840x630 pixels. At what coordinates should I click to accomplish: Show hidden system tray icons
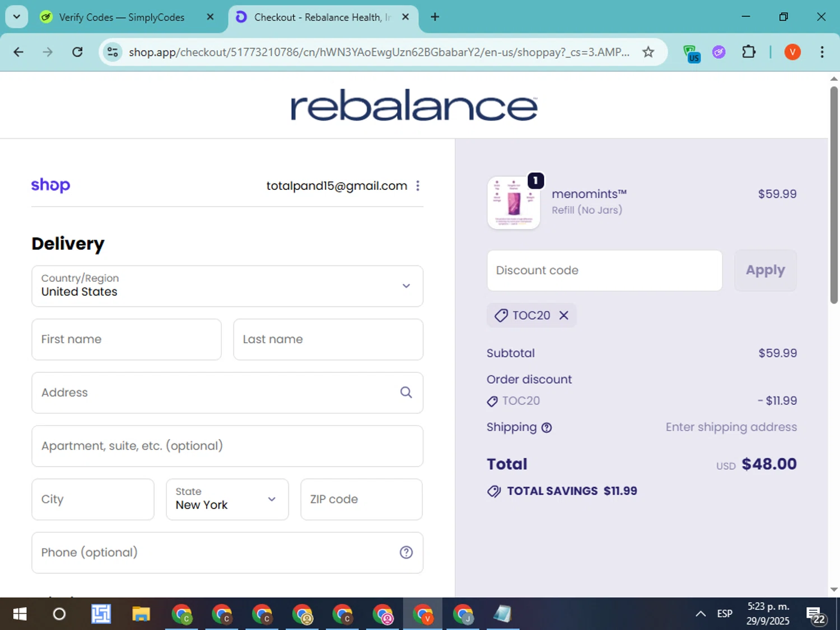(x=701, y=614)
